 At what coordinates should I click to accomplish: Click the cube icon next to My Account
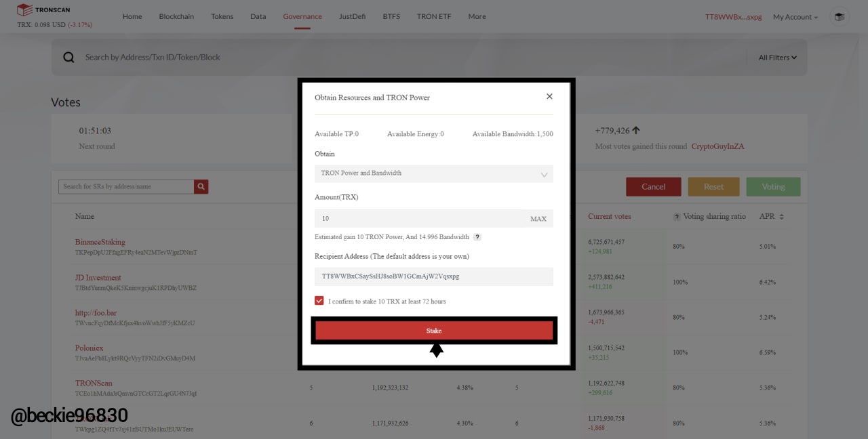pyautogui.click(x=840, y=17)
